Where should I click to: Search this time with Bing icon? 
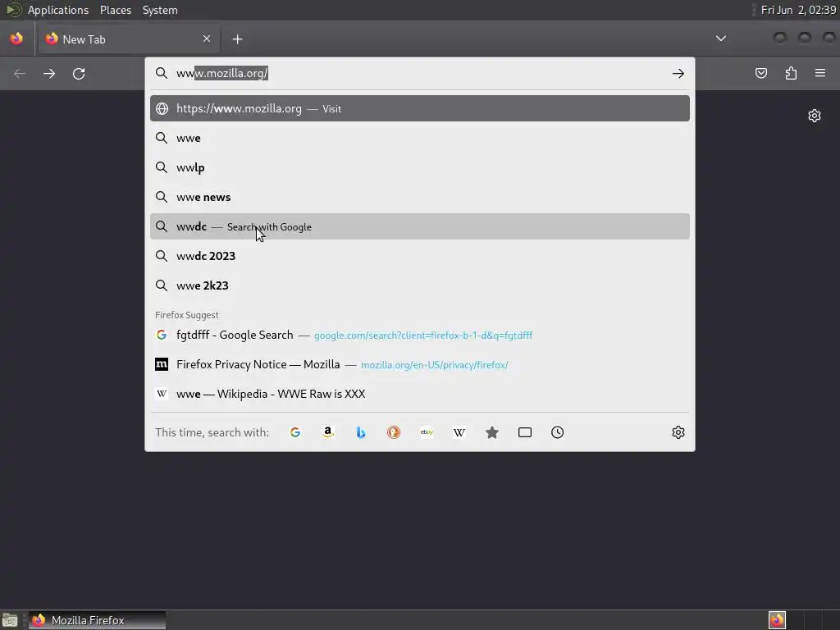coord(361,432)
